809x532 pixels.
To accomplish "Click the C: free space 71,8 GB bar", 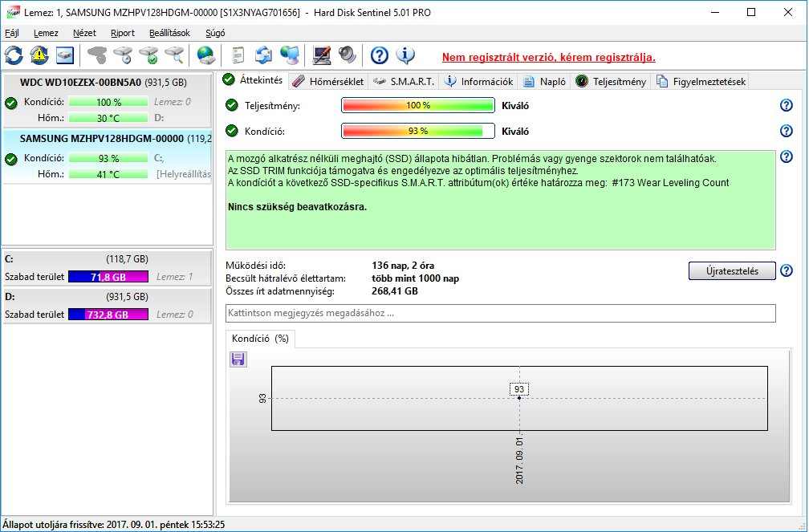I will tap(108, 277).
